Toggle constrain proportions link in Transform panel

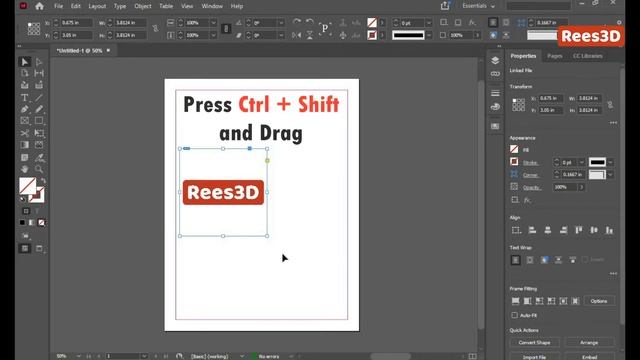tap(610, 104)
